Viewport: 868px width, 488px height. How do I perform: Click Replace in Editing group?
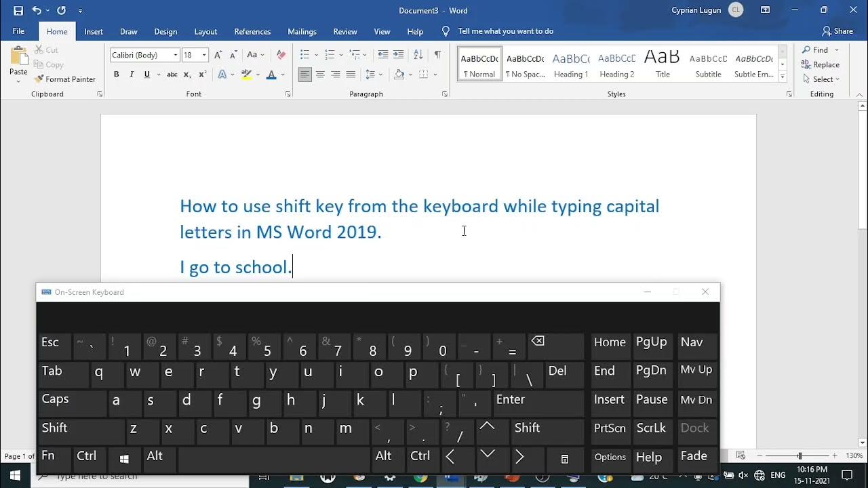click(821, 64)
